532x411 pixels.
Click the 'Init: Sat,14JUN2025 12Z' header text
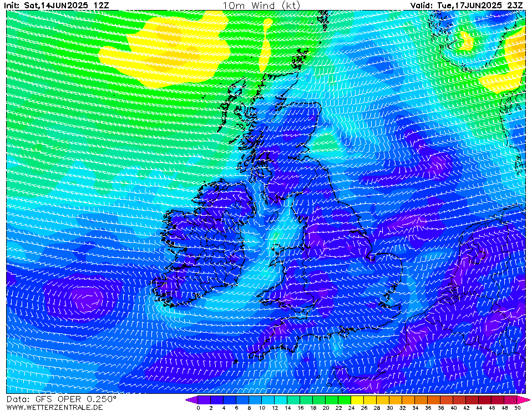pos(57,5)
